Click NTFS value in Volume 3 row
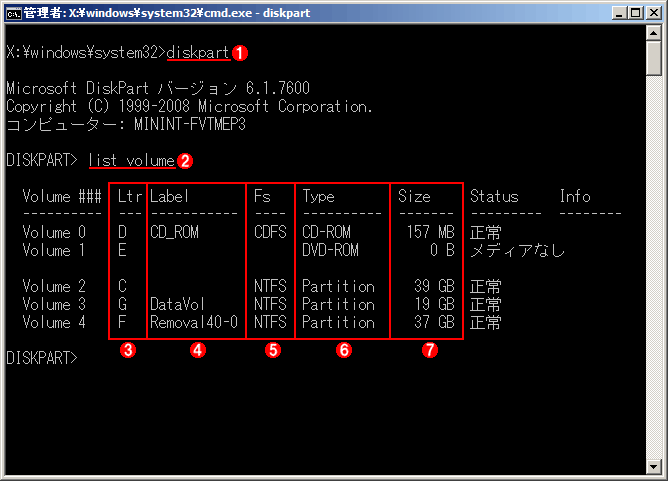Screen dimensions: 668x481 (x=270, y=304)
